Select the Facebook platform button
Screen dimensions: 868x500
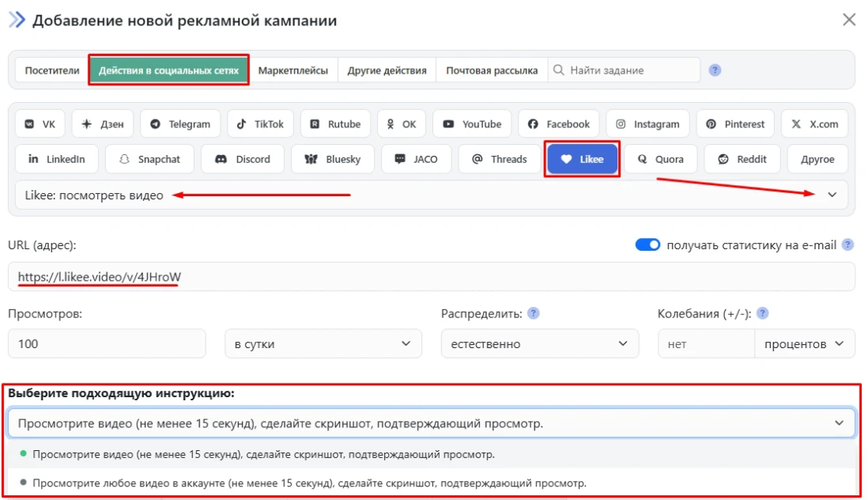pyautogui.click(x=559, y=124)
